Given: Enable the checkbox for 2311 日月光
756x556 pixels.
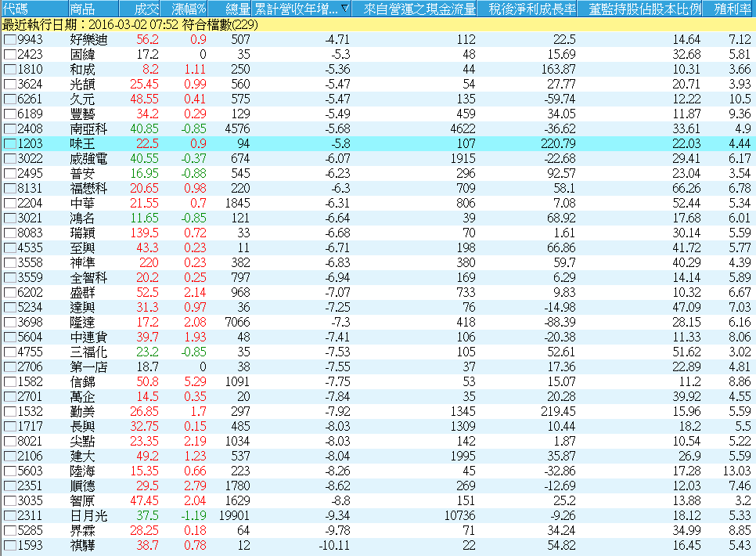Looking at the screenshot, I should [9, 516].
